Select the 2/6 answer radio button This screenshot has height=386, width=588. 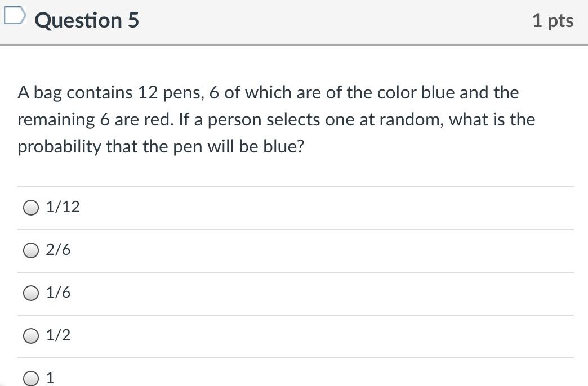(30, 250)
